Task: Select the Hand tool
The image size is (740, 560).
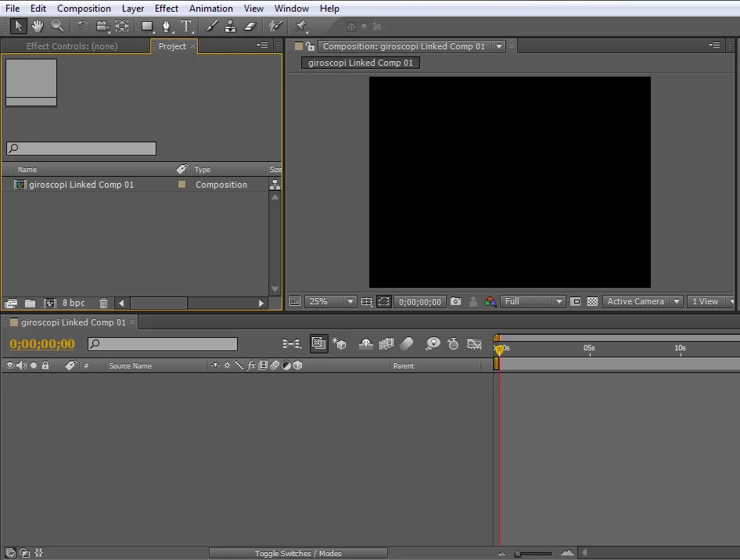Action: 38,26
